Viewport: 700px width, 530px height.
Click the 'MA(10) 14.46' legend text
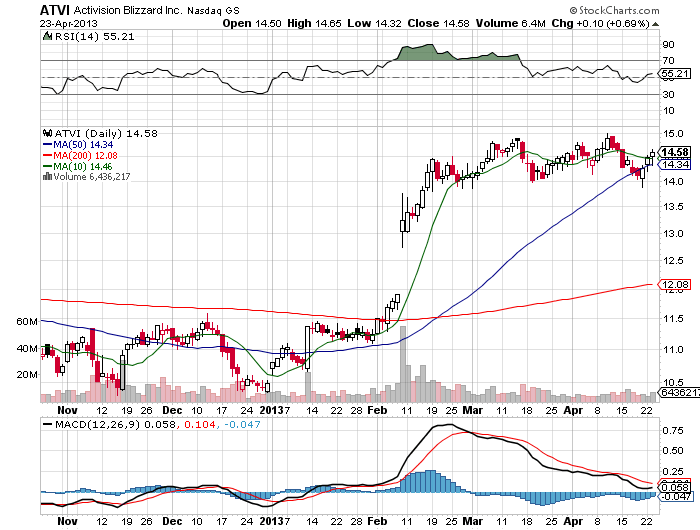pos(83,167)
